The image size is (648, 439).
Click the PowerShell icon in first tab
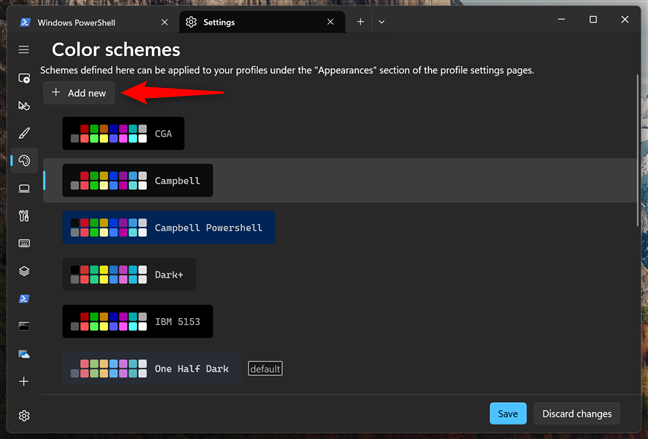[x=25, y=22]
